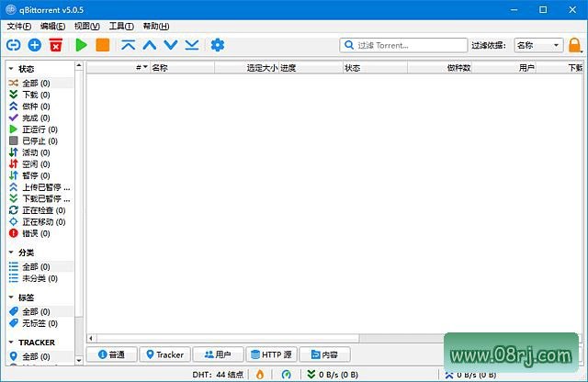
Task: Select 正运行 (0) status filter
Action: [40, 129]
